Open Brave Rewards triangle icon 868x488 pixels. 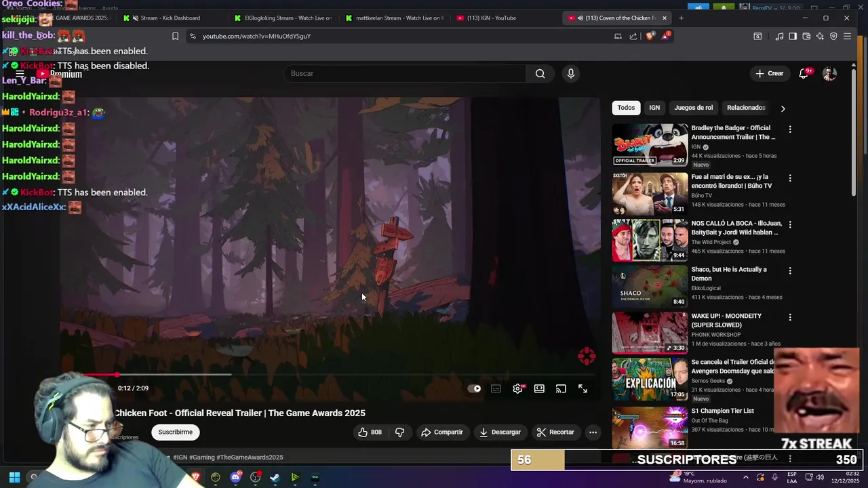click(x=665, y=36)
